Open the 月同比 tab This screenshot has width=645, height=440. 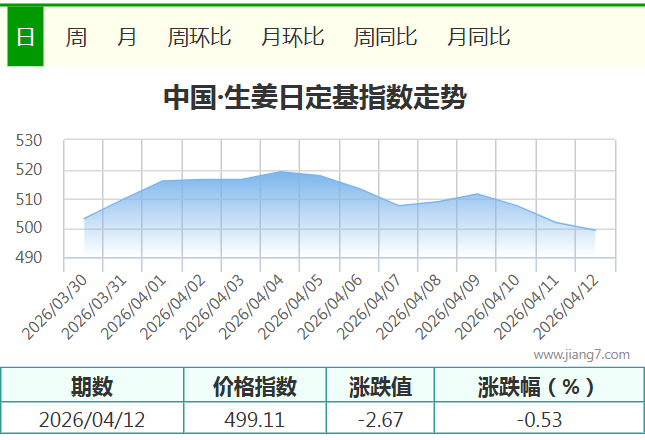pos(478,37)
